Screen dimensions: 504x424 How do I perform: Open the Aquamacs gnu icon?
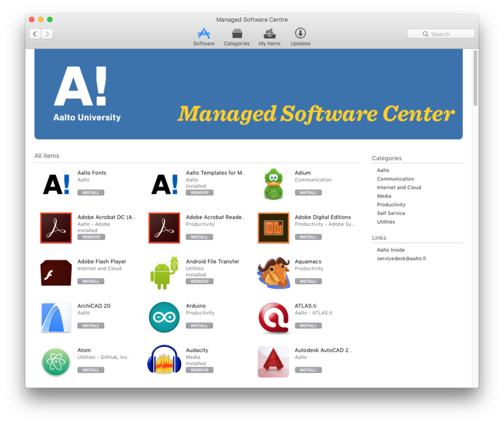pos(274,273)
